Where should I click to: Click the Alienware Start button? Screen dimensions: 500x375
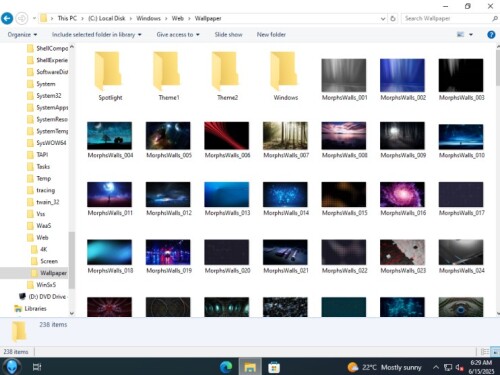(12, 367)
